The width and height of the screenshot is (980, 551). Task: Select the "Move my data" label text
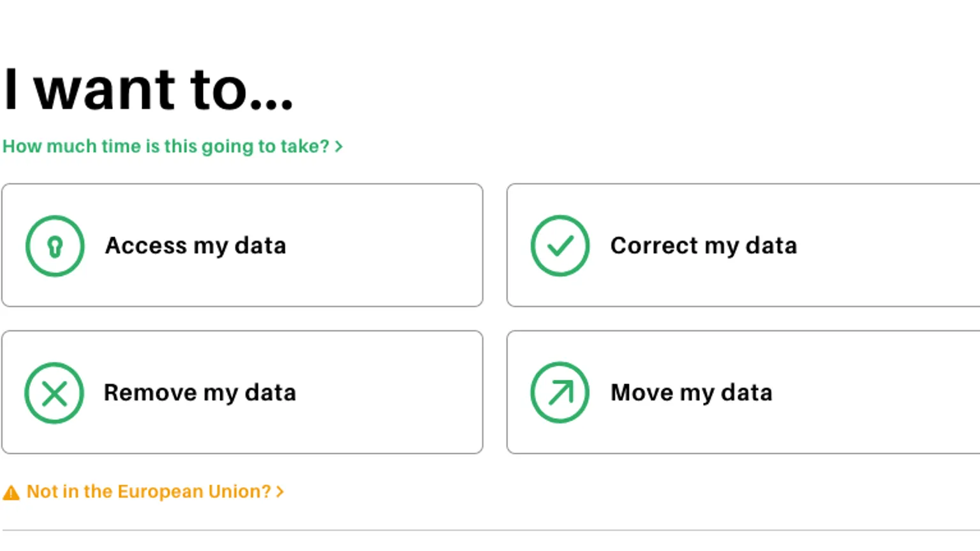[x=691, y=393]
